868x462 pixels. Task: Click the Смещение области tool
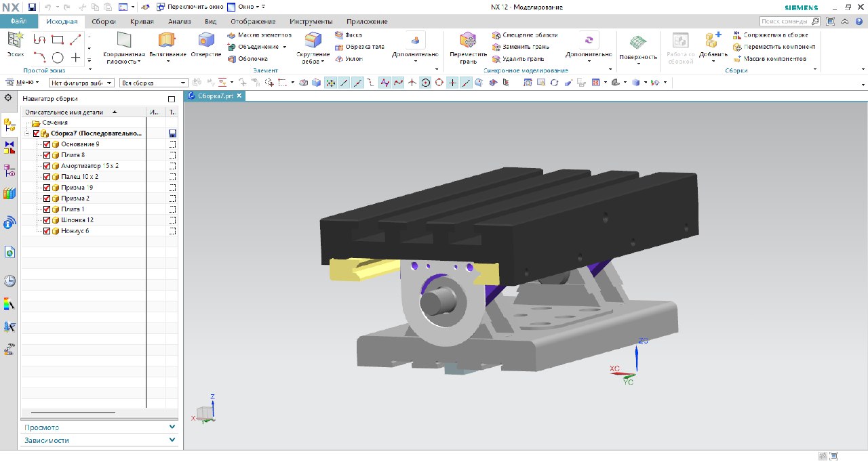524,35
